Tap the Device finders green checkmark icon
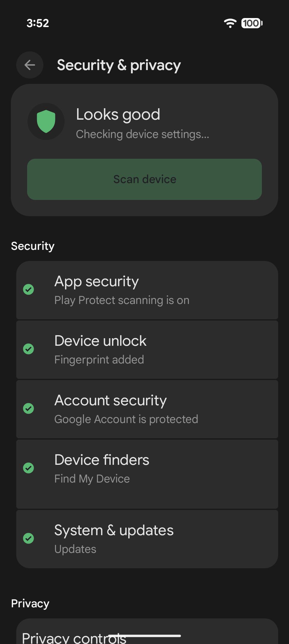289x644 pixels. (29, 468)
